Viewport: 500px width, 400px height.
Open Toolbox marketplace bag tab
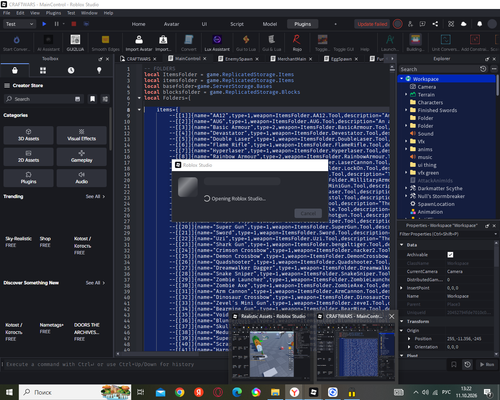(x=15, y=70)
